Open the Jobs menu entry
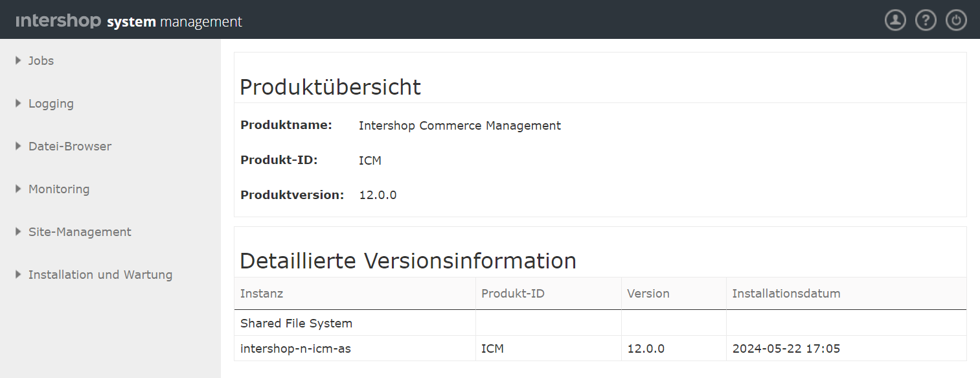 tap(41, 60)
